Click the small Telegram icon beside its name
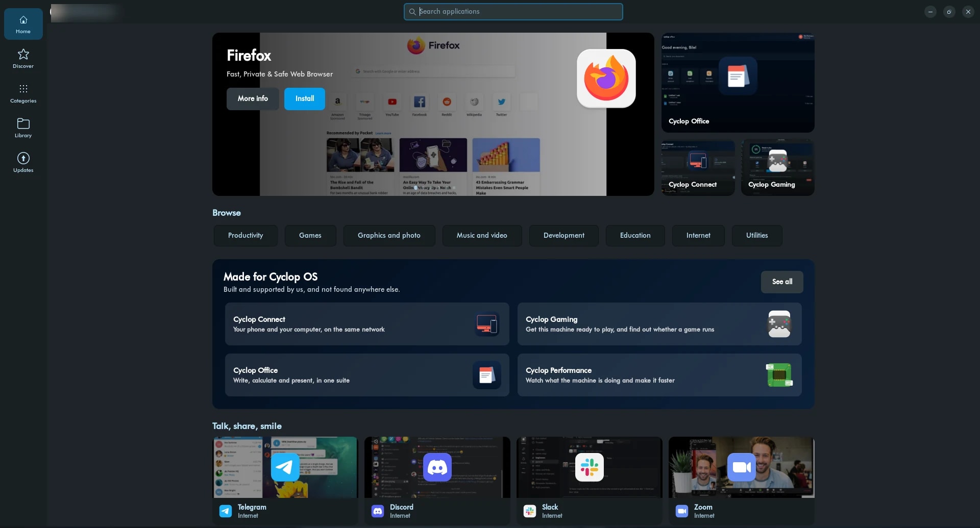 [x=225, y=511]
